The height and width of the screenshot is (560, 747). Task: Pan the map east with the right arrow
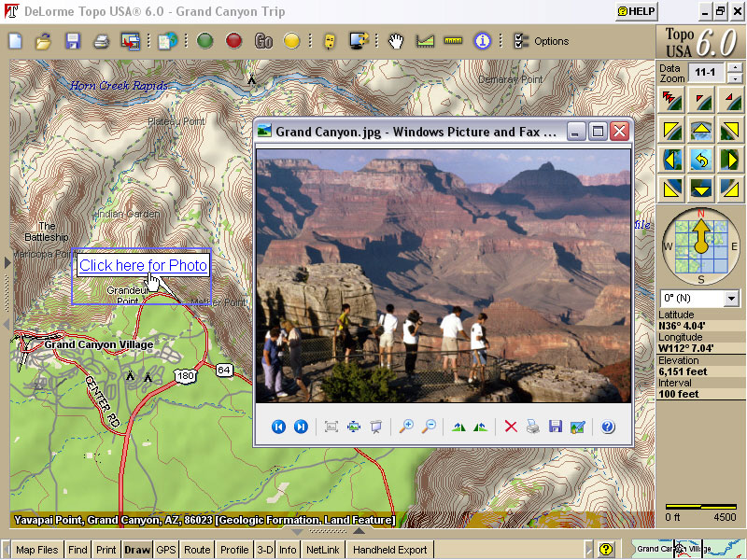click(x=730, y=160)
